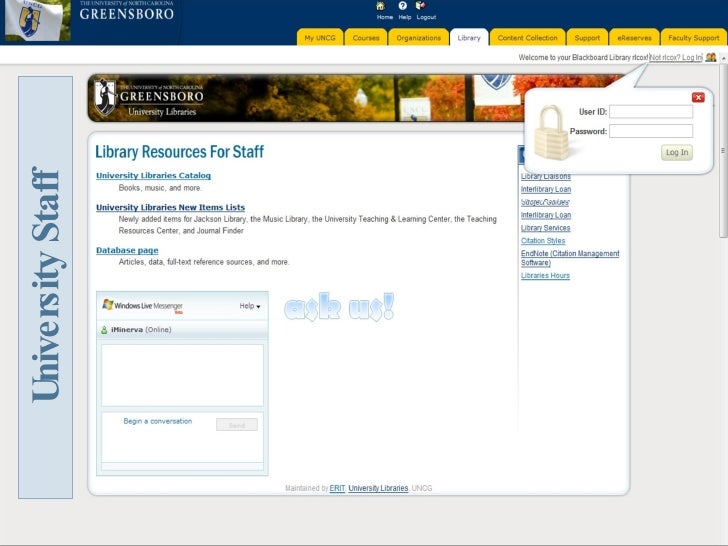Image resolution: width=728 pixels, height=546 pixels.
Task: Click the users icon beside Log In link
Action: 710,57
